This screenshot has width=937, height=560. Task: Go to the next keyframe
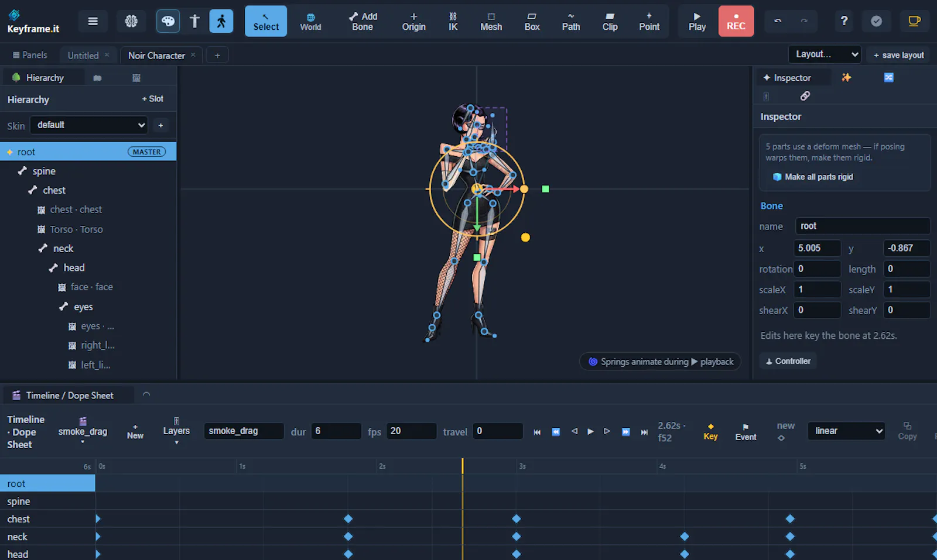pos(625,432)
